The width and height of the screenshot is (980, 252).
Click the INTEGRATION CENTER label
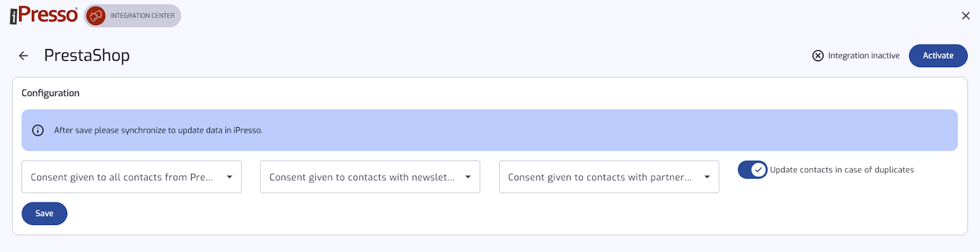tap(142, 16)
